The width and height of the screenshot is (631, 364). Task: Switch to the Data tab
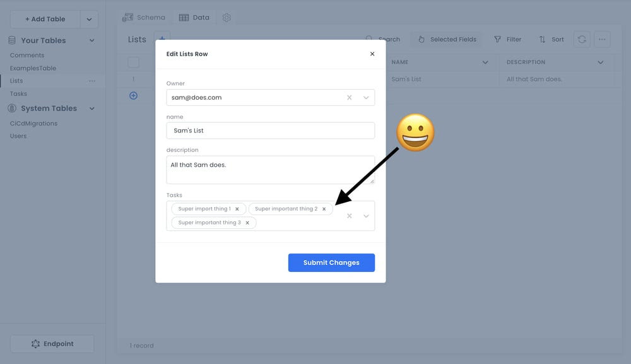click(x=194, y=18)
